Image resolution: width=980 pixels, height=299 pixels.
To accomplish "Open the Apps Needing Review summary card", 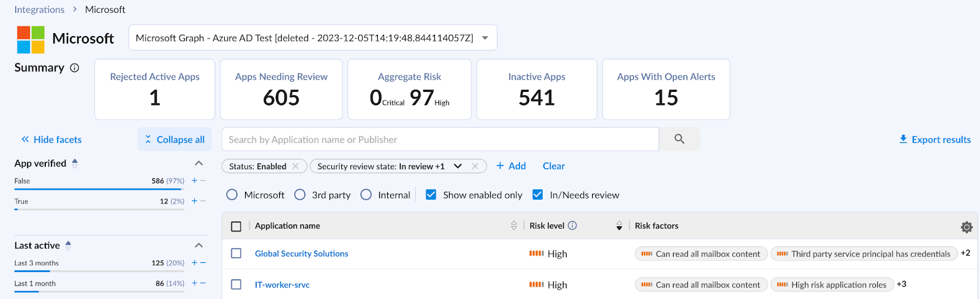I will [x=281, y=89].
